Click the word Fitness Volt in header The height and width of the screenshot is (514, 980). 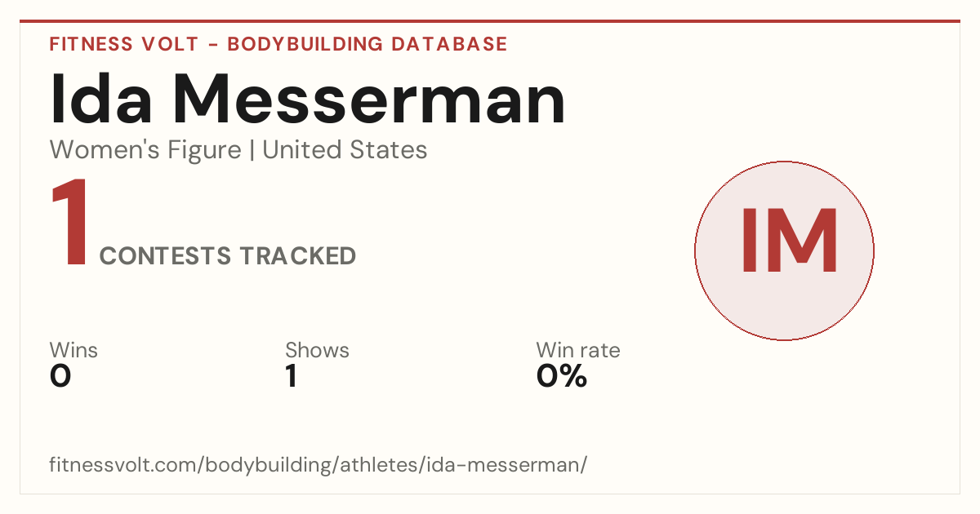click(123, 44)
